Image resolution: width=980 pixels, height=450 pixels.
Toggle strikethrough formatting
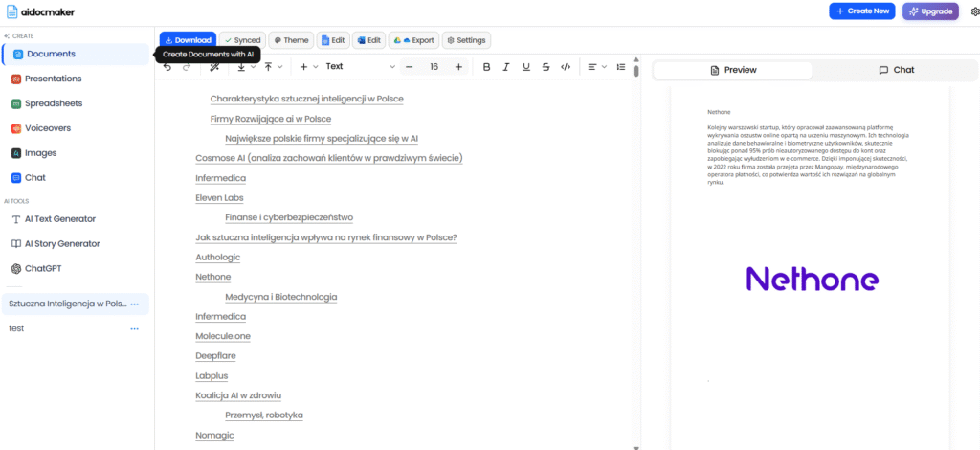point(546,67)
